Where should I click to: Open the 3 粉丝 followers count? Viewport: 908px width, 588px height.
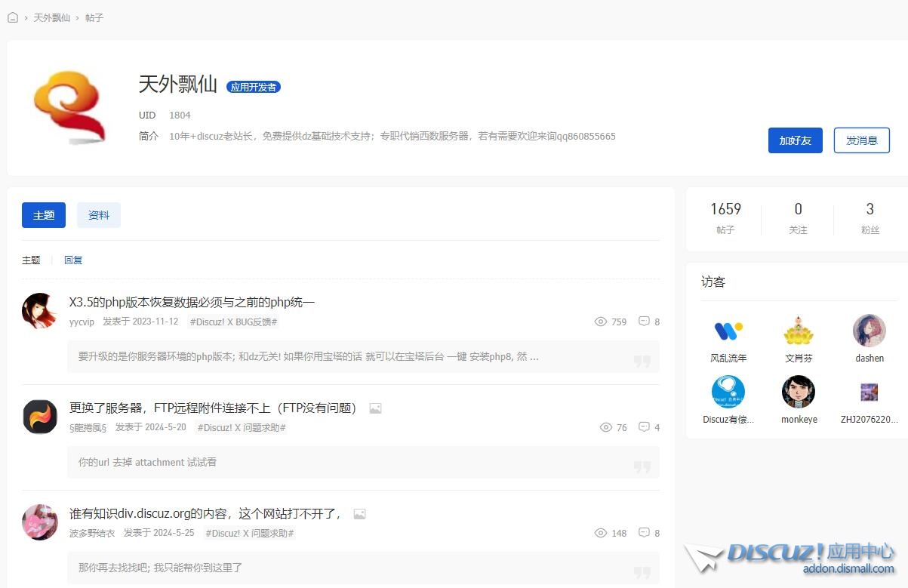tap(870, 217)
